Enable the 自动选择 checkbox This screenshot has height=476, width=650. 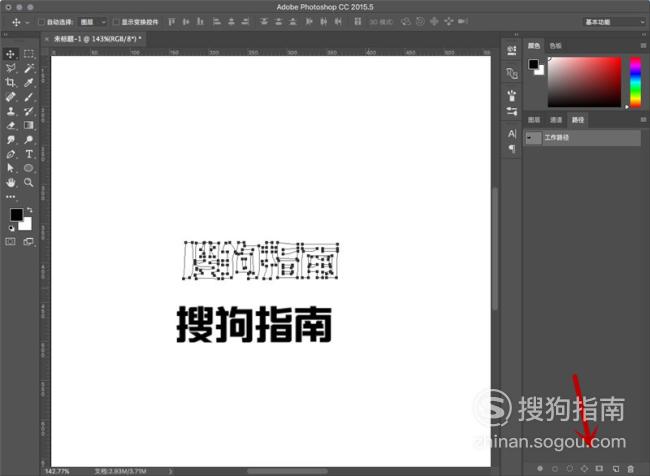41,22
